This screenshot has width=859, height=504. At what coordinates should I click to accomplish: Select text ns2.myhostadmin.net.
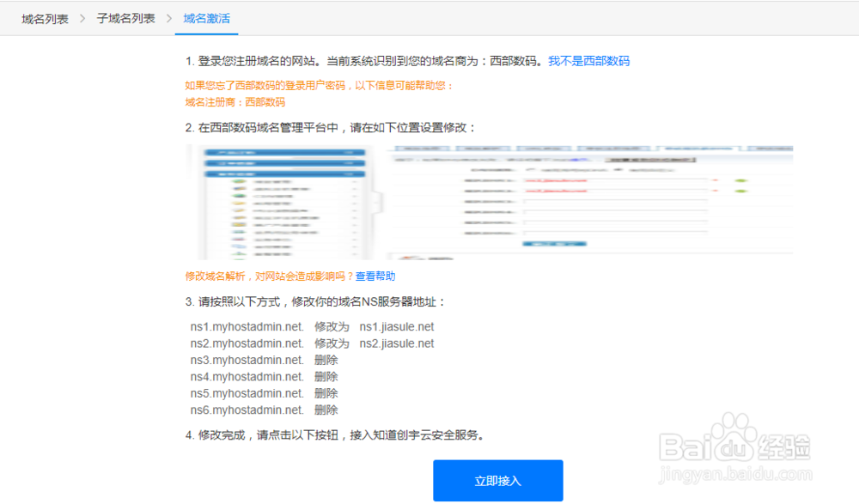point(247,343)
